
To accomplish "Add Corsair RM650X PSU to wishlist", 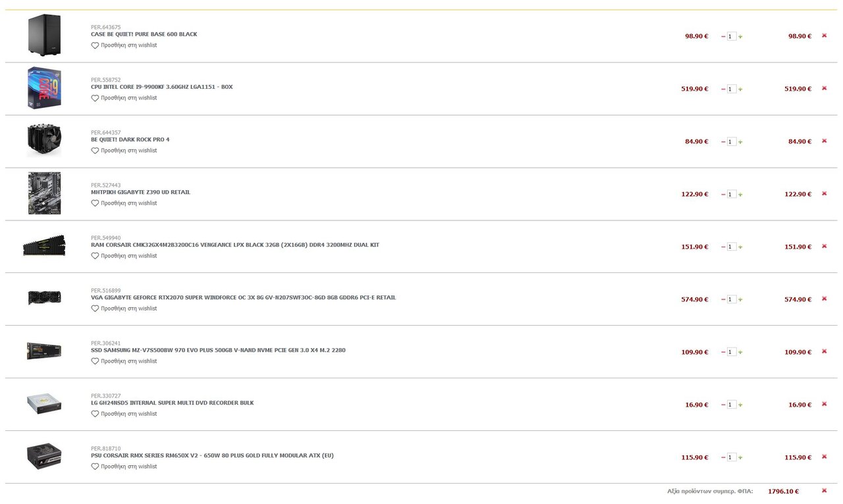I will click(x=124, y=466).
